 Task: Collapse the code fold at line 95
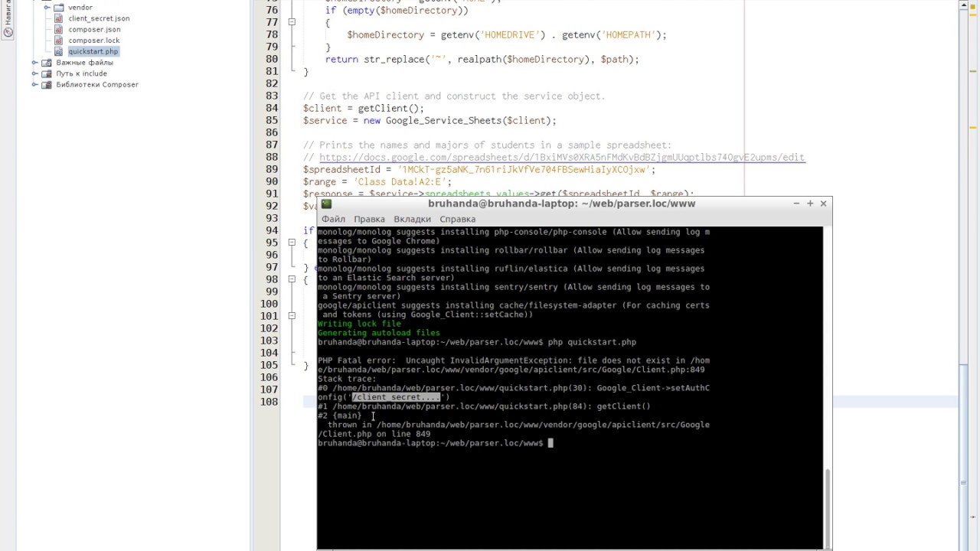coord(292,243)
